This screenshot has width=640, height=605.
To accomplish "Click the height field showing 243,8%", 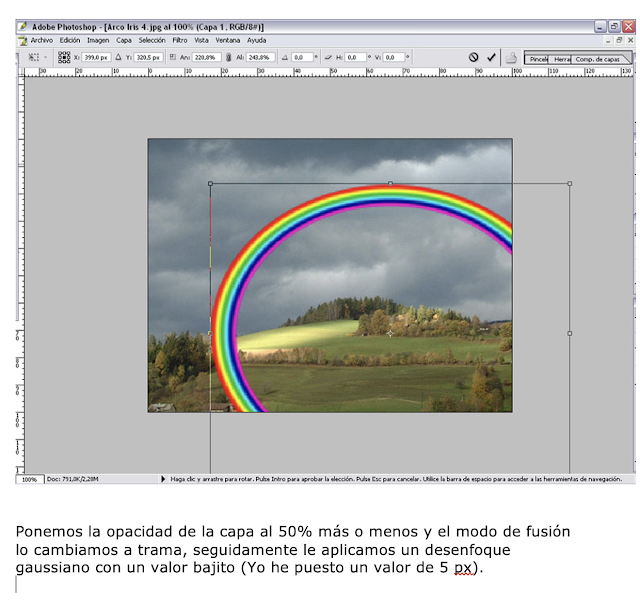I will pyautogui.click(x=260, y=58).
